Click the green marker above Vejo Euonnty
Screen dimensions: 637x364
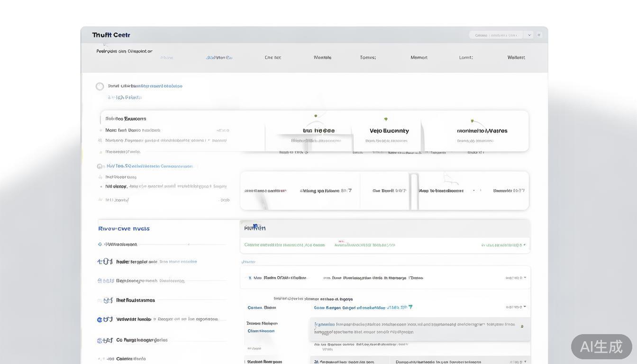coord(386,119)
